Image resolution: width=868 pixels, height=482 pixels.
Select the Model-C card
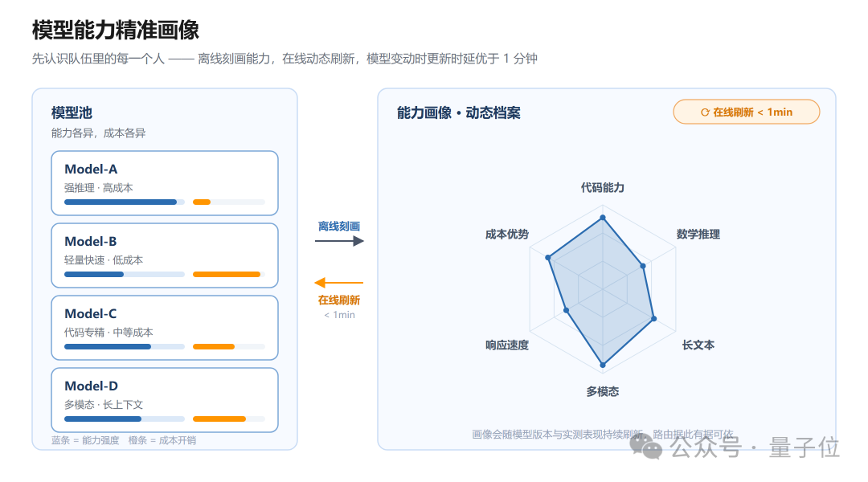165,328
